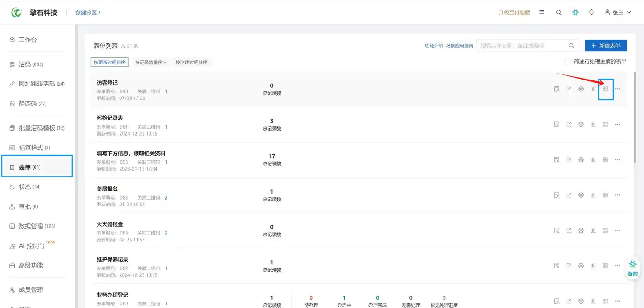Open more options menu for 灭火器检查
This screenshot has height=308, width=644.
617,230
